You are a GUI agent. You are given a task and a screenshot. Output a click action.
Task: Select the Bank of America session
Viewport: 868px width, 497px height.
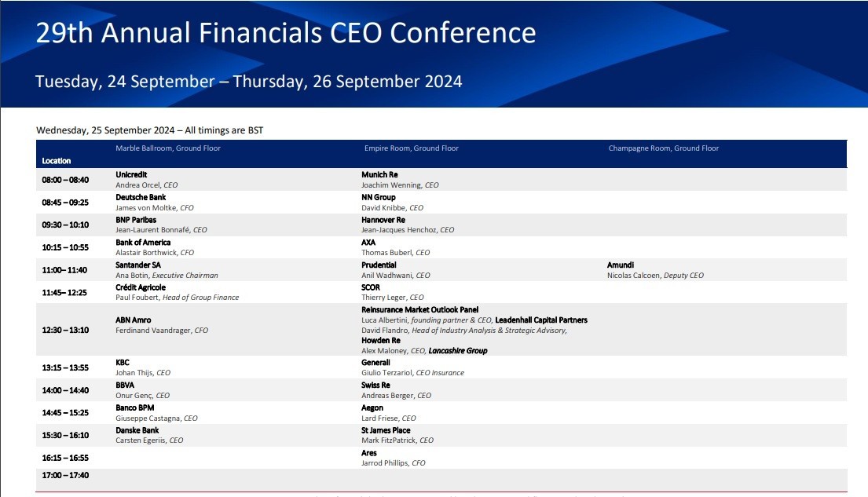coord(143,243)
